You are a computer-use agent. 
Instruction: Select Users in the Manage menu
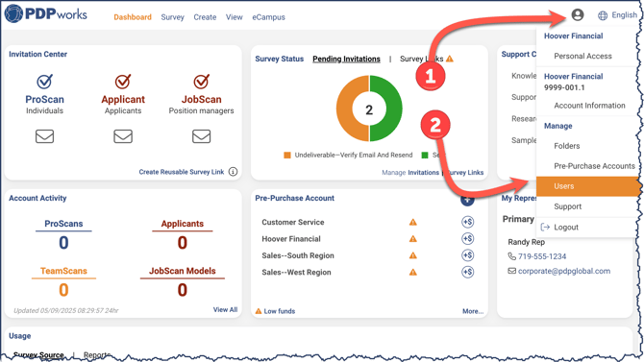(x=587, y=186)
